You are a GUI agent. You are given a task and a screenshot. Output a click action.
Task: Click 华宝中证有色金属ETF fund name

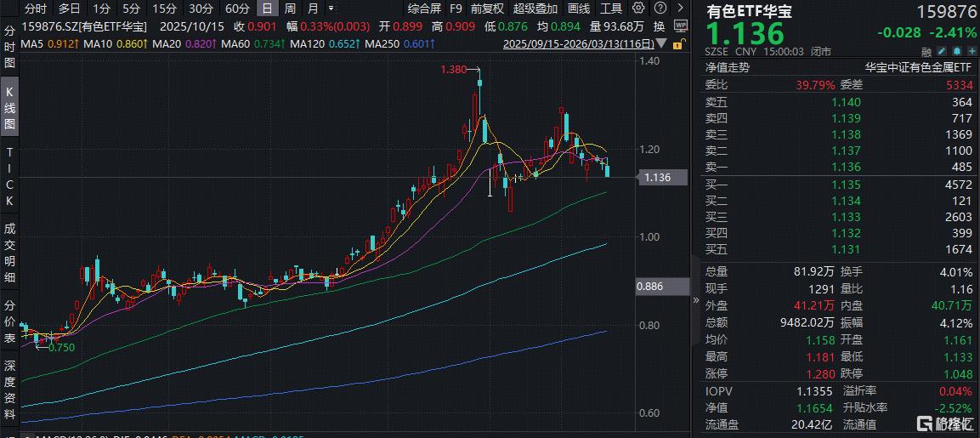pyautogui.click(x=919, y=67)
